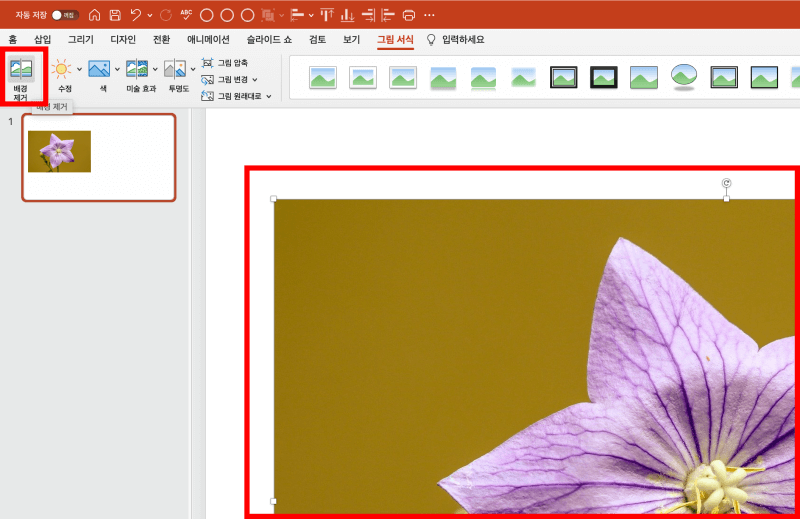Click the Transparency (투명도) icon
The height and width of the screenshot is (519, 800).
pyautogui.click(x=174, y=69)
